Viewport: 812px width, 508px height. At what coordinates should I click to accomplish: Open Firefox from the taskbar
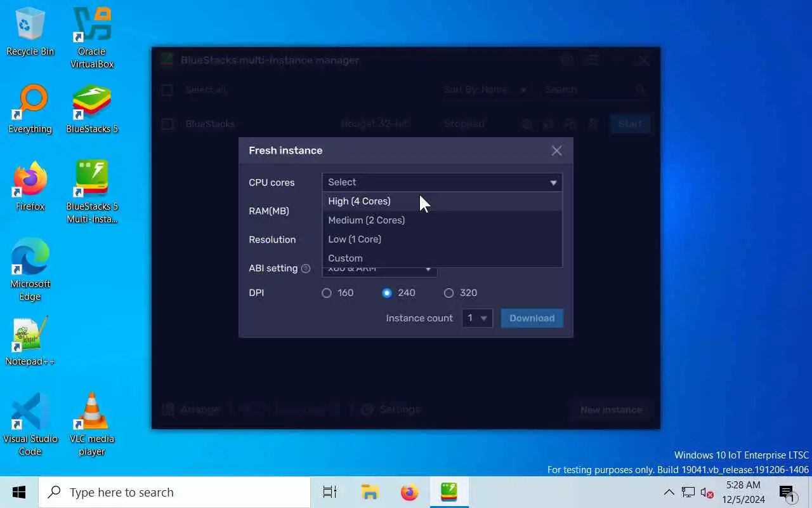pyautogui.click(x=409, y=492)
